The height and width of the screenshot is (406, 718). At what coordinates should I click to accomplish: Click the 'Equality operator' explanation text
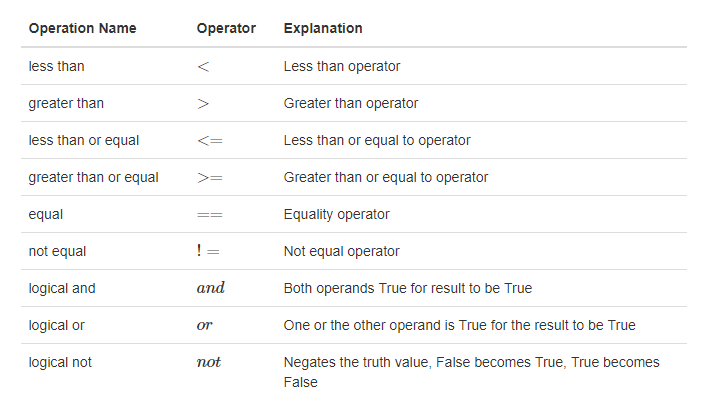coord(337,214)
